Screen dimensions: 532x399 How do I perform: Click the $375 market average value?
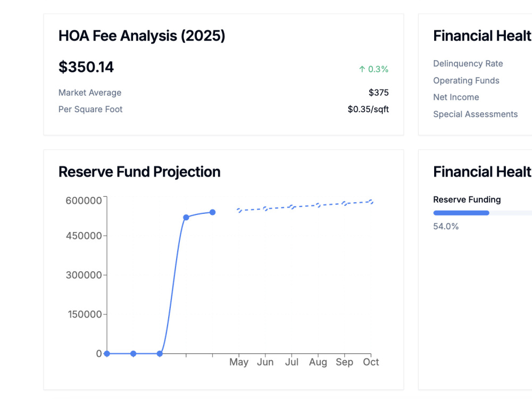(379, 93)
